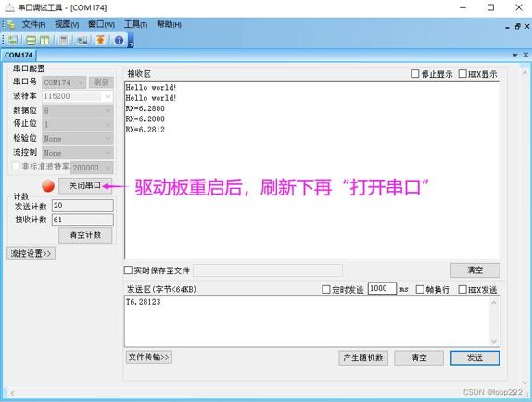The width and height of the screenshot is (532, 402).
Task: Enable the 定时发送 checkbox
Action: 325,290
